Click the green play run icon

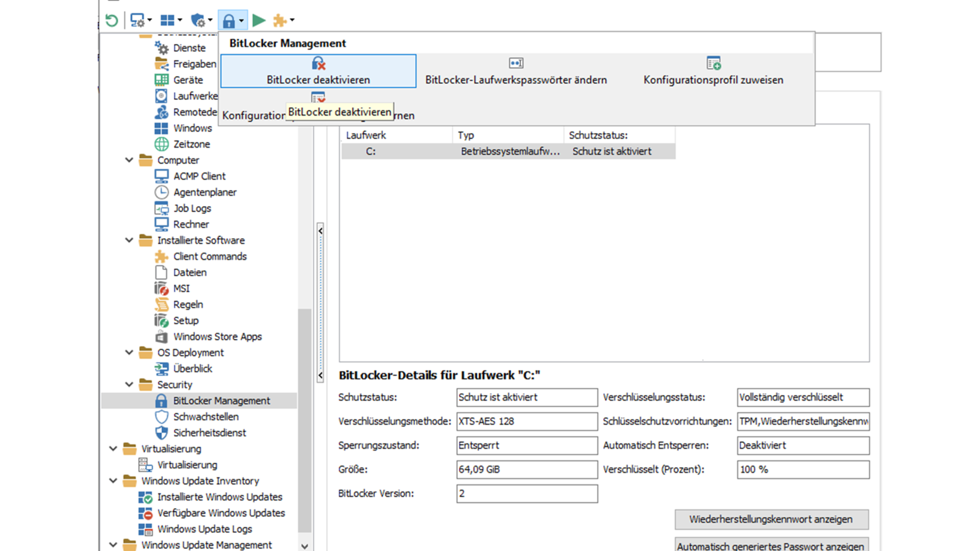coord(259,20)
